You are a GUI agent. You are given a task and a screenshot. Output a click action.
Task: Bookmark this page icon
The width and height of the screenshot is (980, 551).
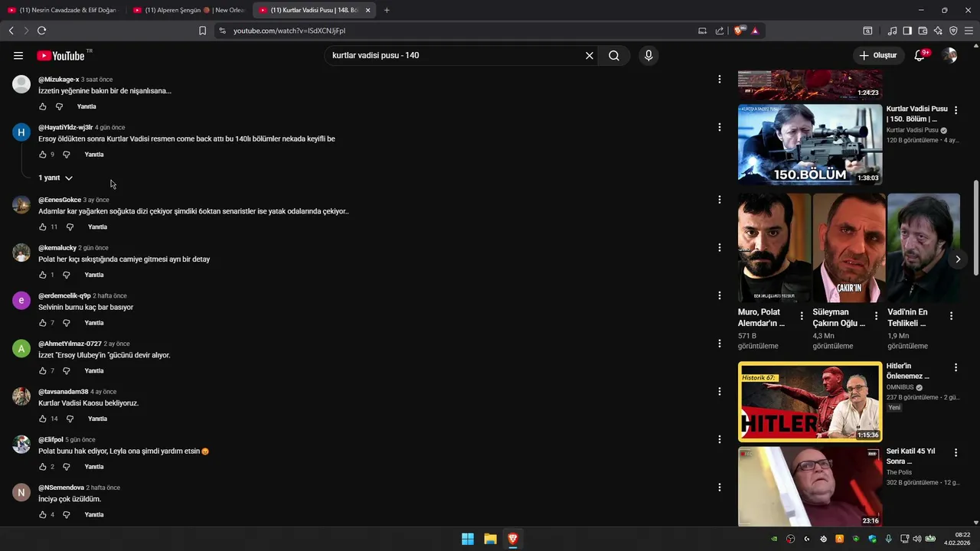point(202,31)
